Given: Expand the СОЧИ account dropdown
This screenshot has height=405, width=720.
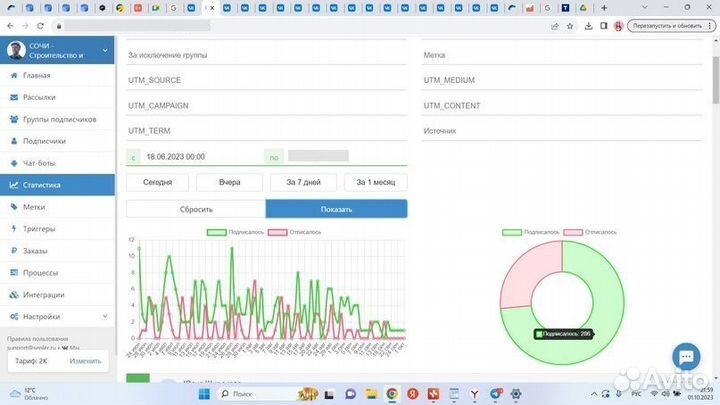Looking at the screenshot, I should [106, 50].
